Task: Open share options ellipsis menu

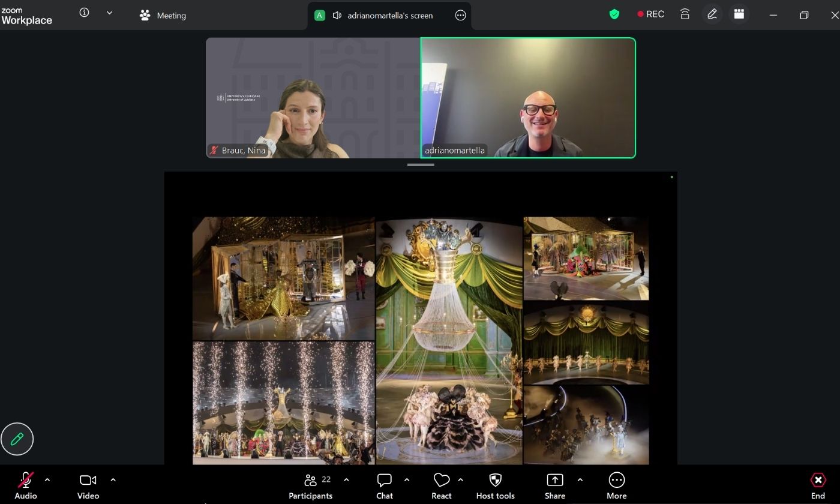Action: pos(461,16)
